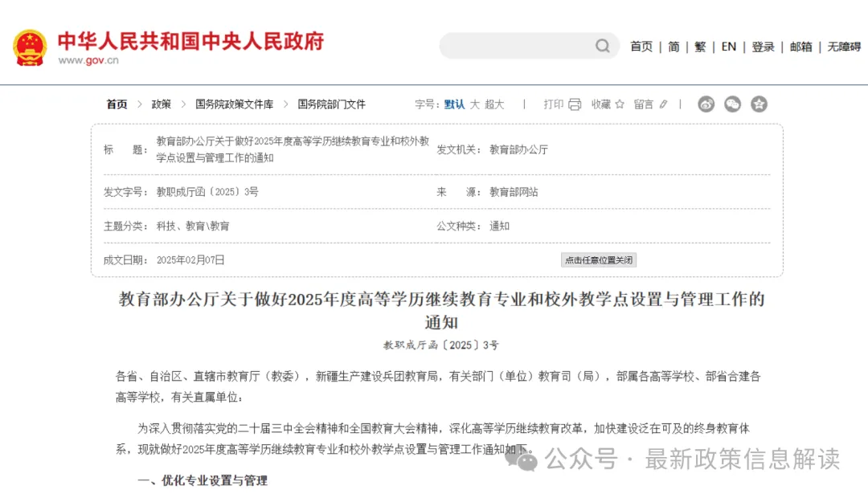Click the 登录 login link
Viewport: 868px width, 494px height.
tap(763, 47)
